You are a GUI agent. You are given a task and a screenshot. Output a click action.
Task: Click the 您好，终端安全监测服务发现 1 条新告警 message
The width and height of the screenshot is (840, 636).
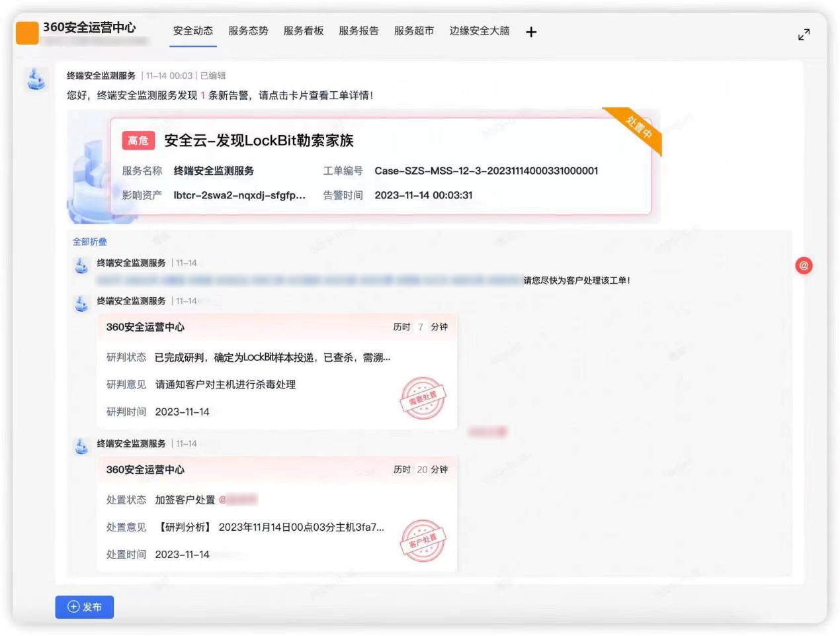tap(220, 95)
